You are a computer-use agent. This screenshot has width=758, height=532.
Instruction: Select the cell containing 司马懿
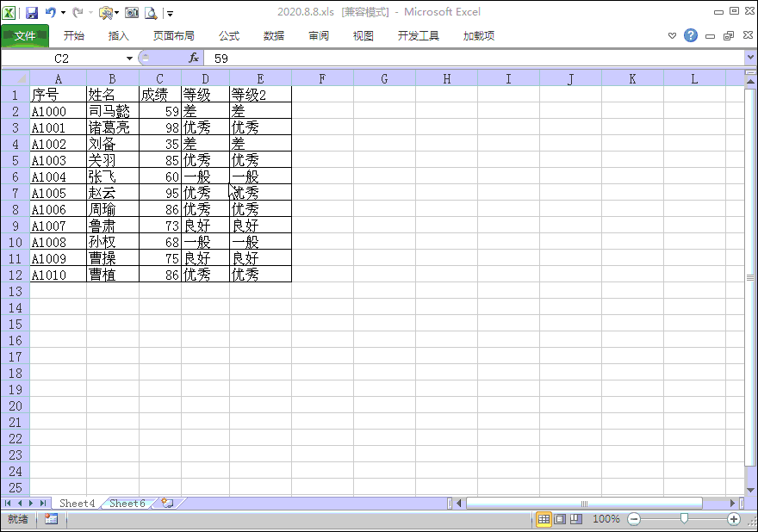click(113, 111)
